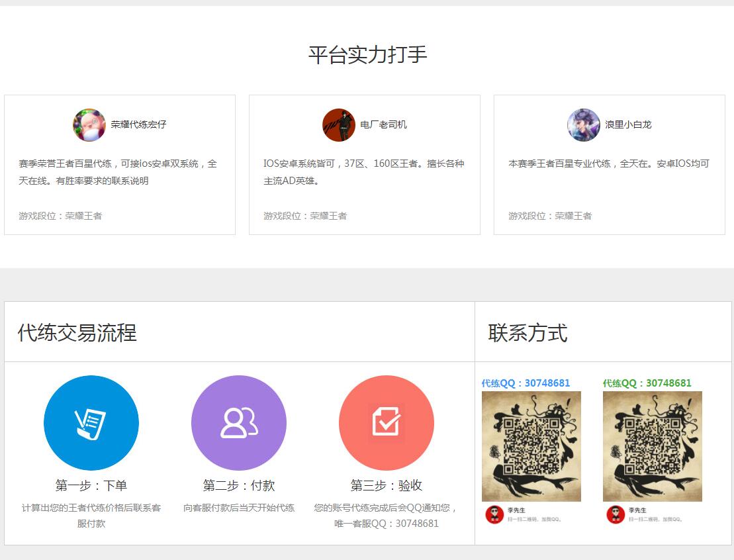Viewport: 734px width, 560px height.
Task: Click the 联系方式 panel heading
Action: click(528, 332)
